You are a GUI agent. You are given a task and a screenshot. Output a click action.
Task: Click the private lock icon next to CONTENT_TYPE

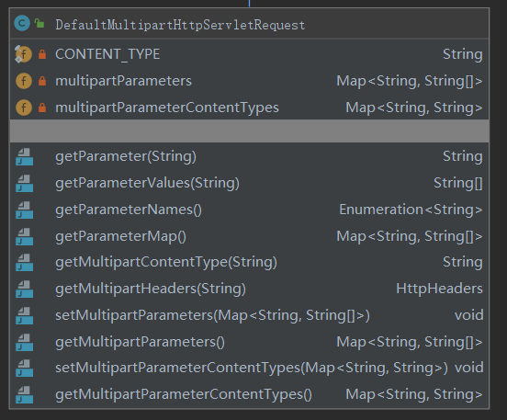click(x=42, y=54)
